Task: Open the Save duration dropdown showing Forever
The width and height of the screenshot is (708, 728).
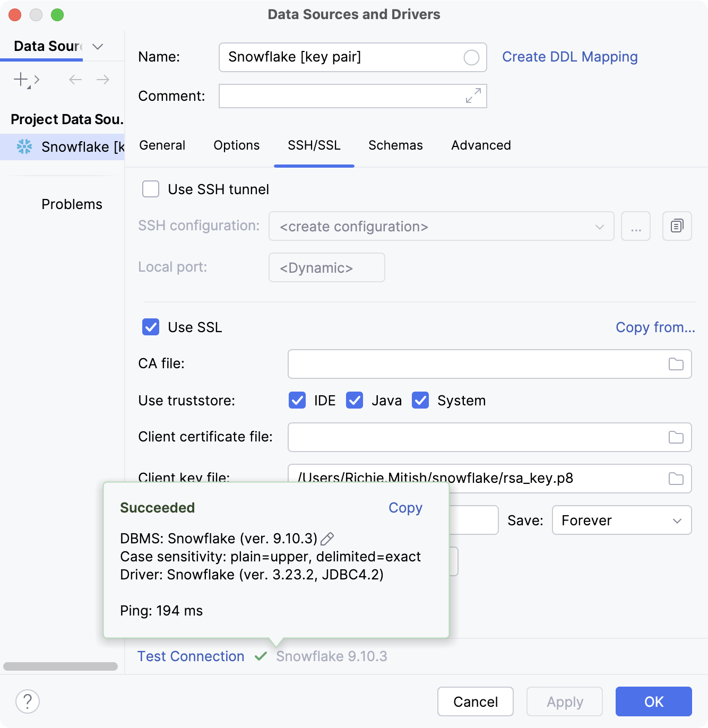Action: tap(621, 520)
